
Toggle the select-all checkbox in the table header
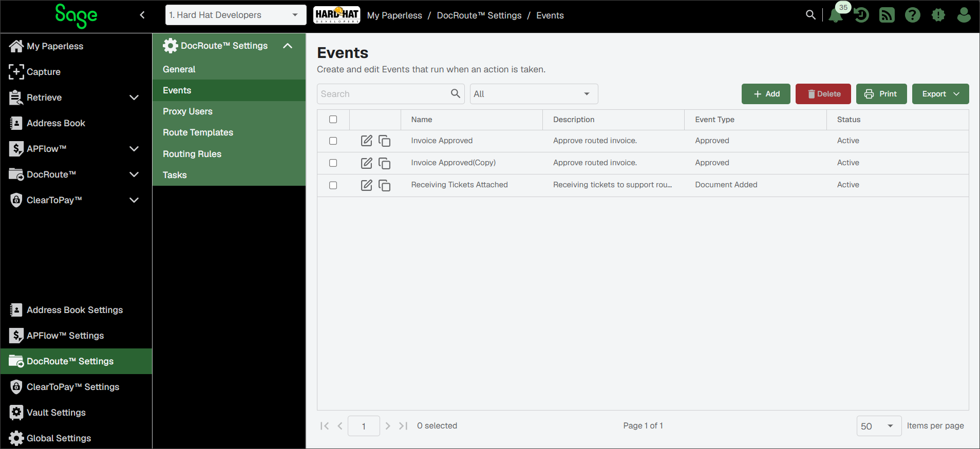333,120
